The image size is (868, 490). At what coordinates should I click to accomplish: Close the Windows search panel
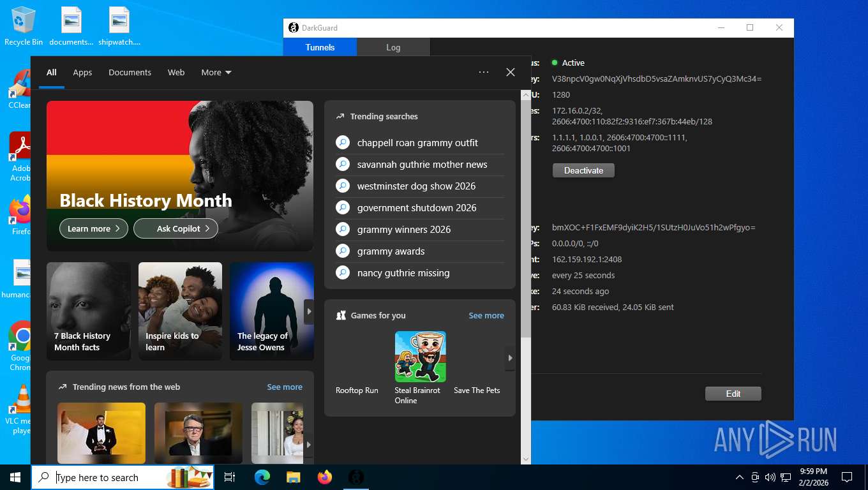click(x=511, y=72)
